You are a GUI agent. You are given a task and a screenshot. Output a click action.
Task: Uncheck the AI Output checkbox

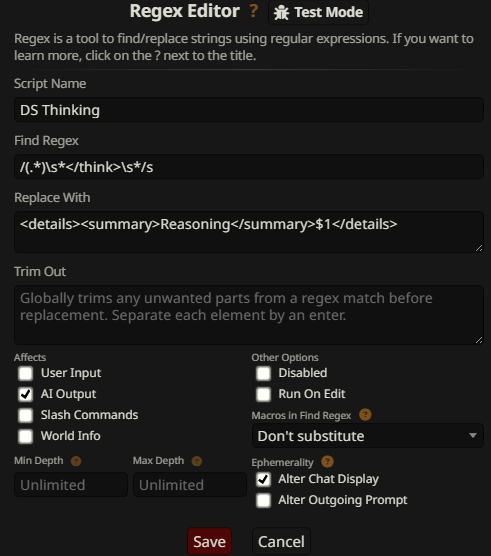click(x=26, y=394)
